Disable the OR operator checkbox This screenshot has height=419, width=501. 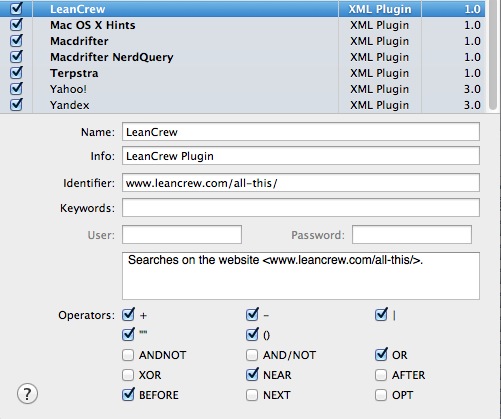coord(381,355)
